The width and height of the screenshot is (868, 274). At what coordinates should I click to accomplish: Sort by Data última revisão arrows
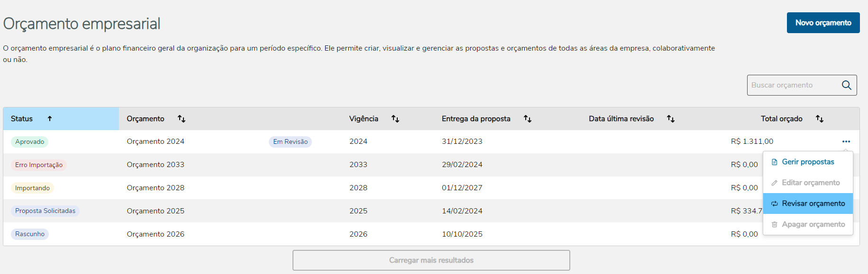(671, 119)
